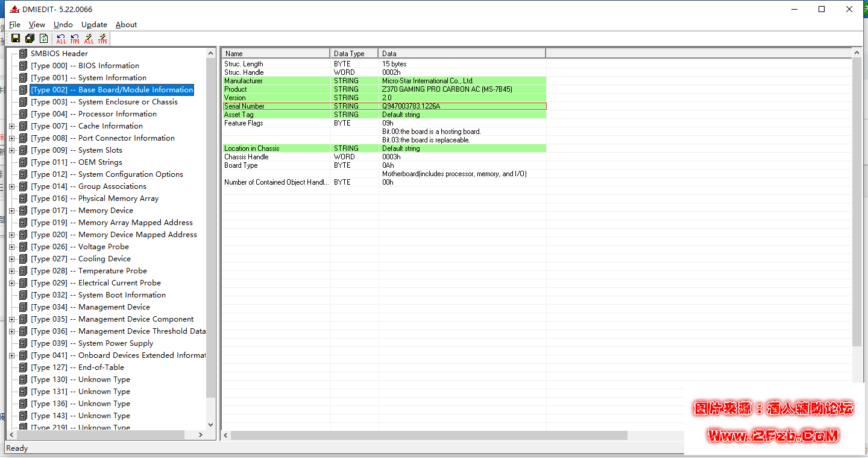The image size is (868, 458).
Task: Click the Undo TYPE toolbar icon
Action: pyautogui.click(x=75, y=39)
